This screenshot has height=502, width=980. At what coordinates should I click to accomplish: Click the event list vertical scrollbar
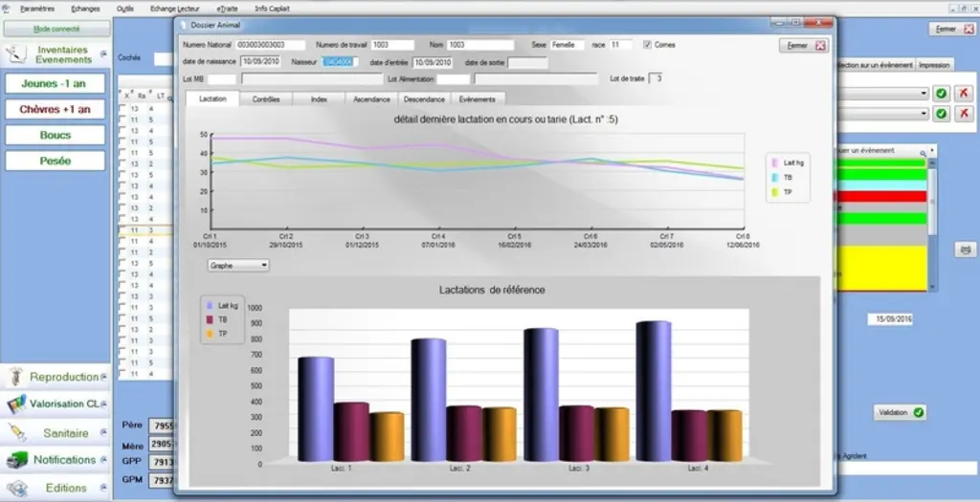click(x=932, y=225)
